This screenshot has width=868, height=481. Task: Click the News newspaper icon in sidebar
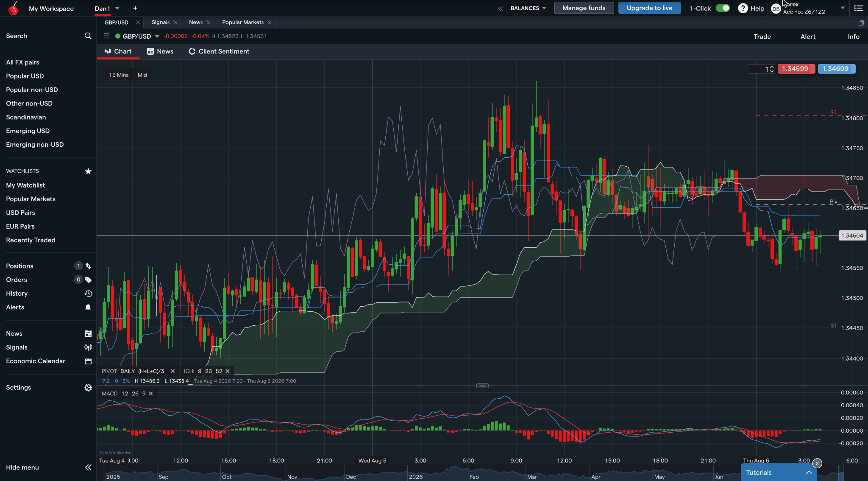(x=88, y=334)
